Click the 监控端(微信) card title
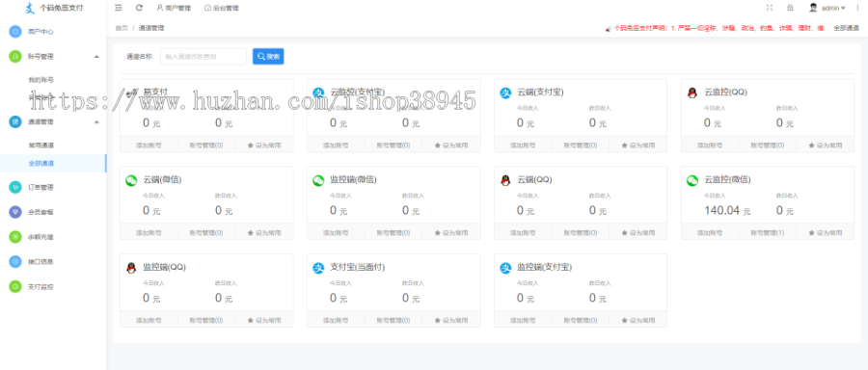Screen dimensions: 868x370 [353, 180]
